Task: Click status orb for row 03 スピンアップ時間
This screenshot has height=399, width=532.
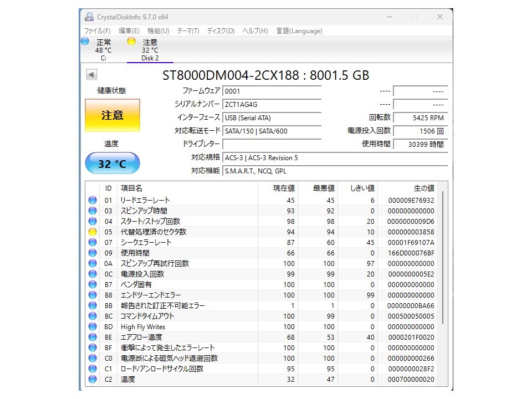Action: coord(93,211)
